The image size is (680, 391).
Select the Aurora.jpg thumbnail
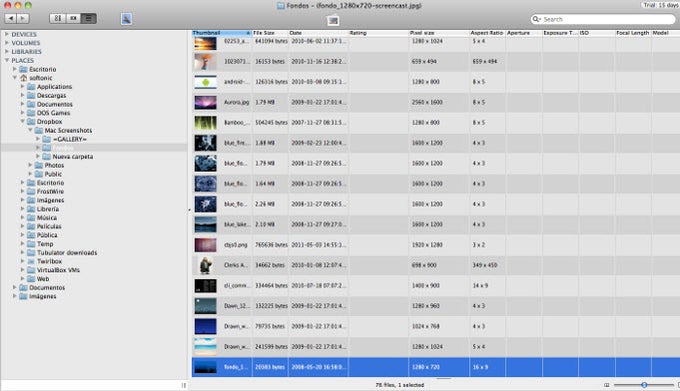tap(205, 102)
